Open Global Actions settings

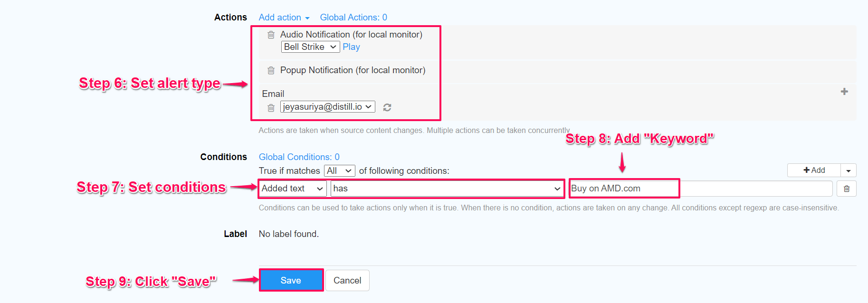click(353, 17)
